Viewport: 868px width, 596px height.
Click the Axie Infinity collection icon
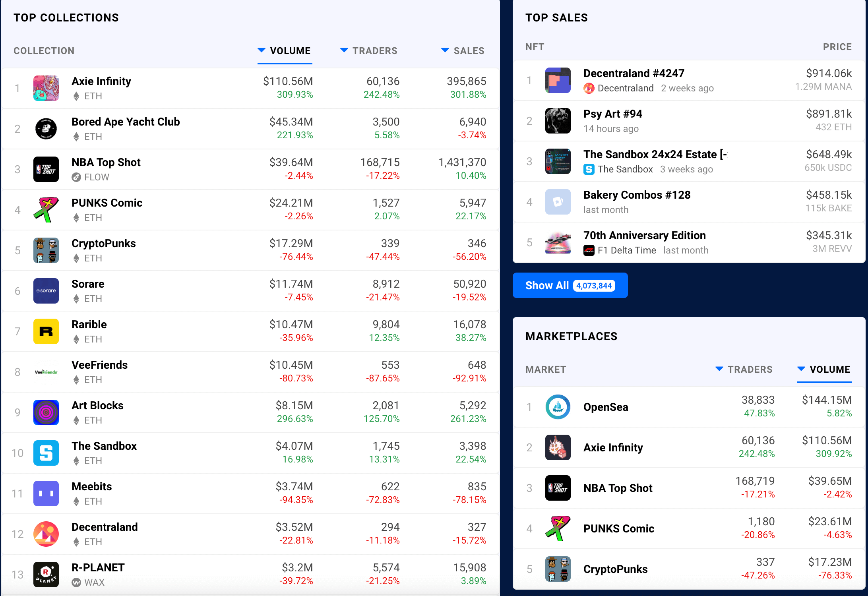point(46,88)
